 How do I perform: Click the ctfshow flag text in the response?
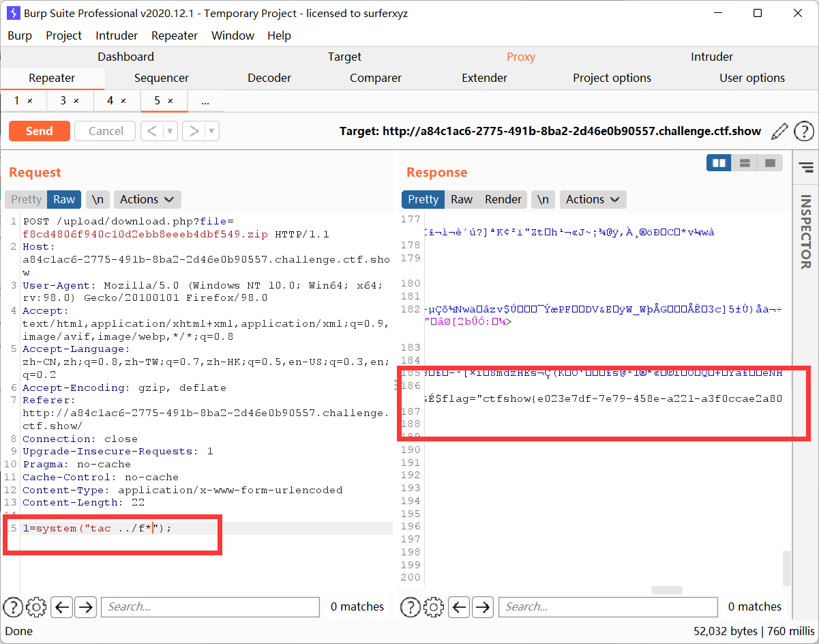[x=603, y=398]
